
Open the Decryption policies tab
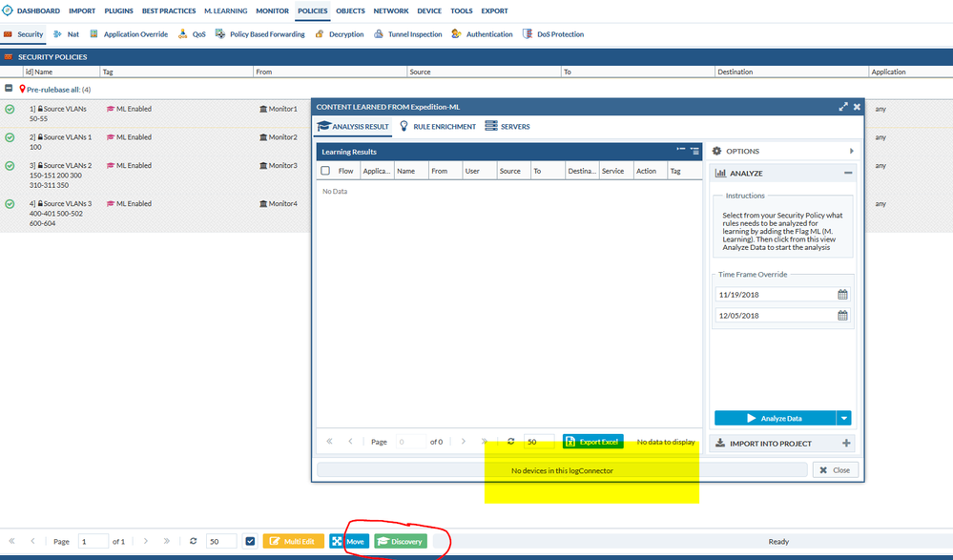click(340, 34)
